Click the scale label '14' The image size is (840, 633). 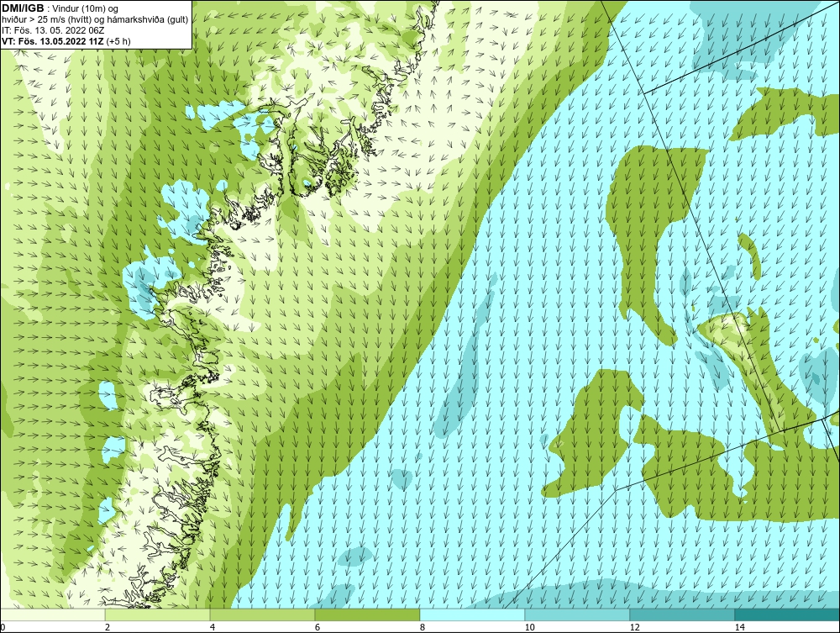click(739, 627)
